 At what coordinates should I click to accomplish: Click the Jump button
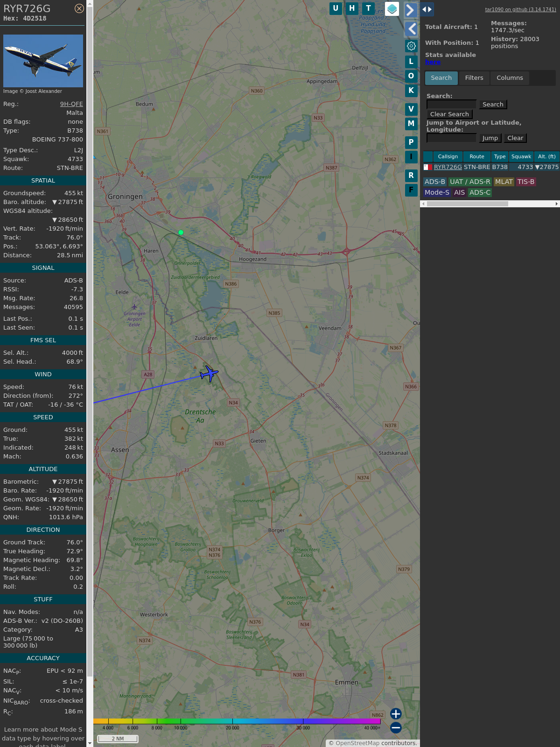click(x=490, y=138)
